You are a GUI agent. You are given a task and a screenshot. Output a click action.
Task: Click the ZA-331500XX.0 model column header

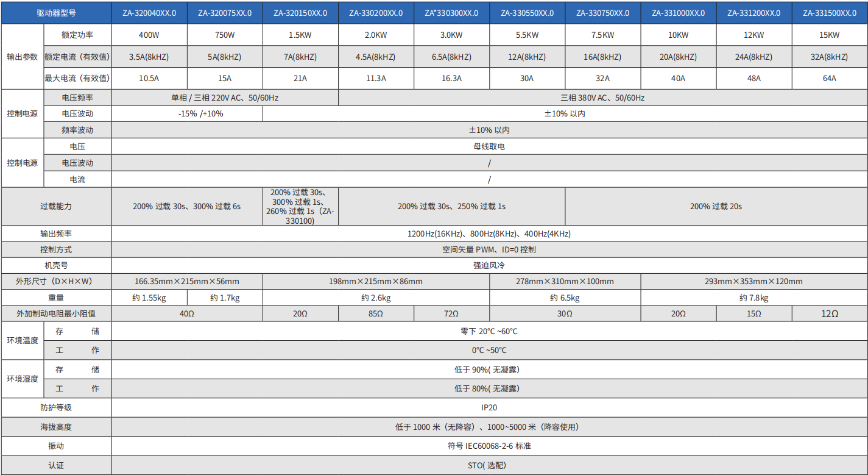[830, 13]
